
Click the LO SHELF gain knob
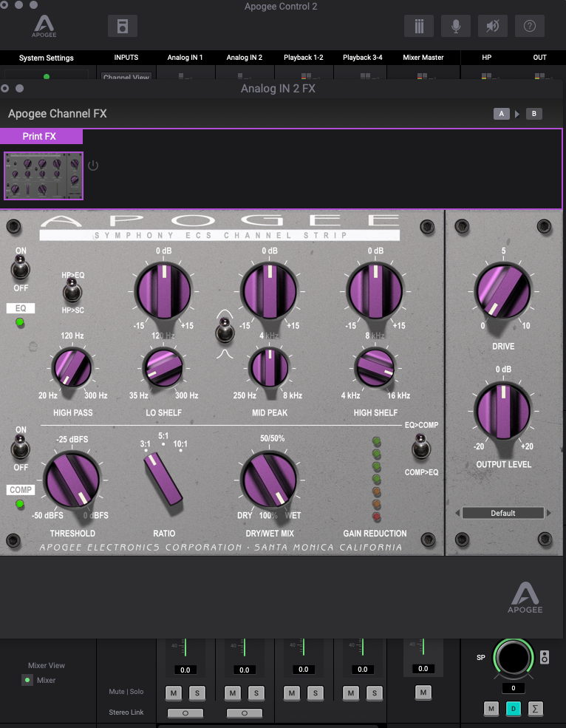click(163, 291)
